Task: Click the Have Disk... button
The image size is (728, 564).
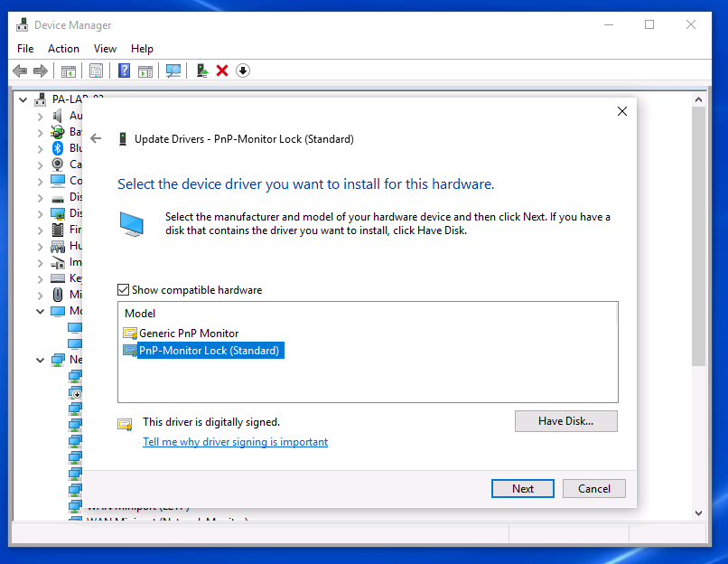Action: pos(565,421)
